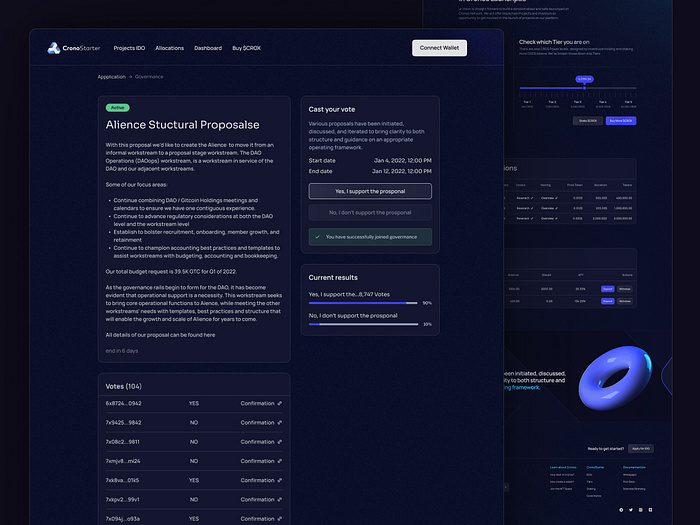Go back to Appplication breadcrumb
Screen dimensions: 700x525
tap(112, 77)
